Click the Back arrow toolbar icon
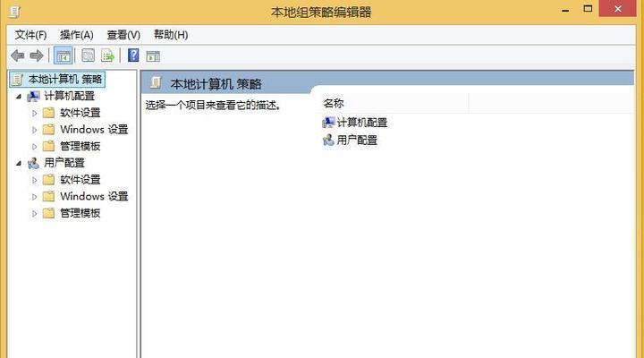The image size is (644, 358). pyautogui.click(x=17, y=55)
